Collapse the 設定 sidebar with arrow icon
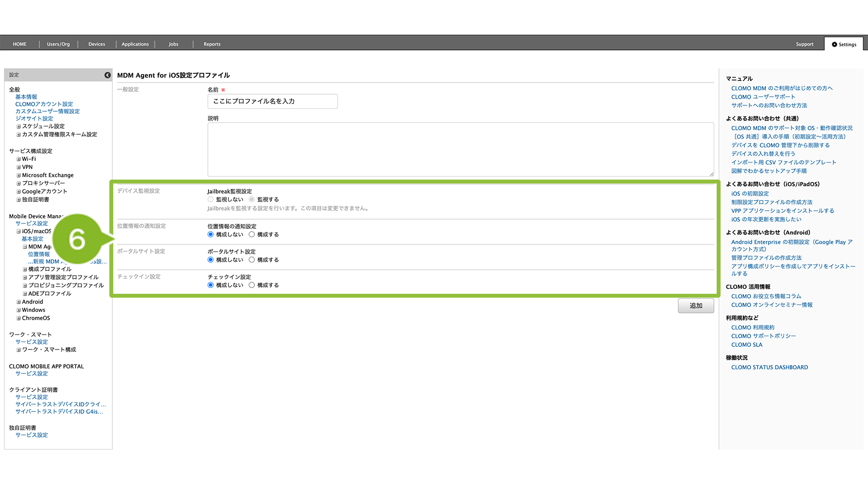Screen dimensions: 868x488 pos(107,75)
